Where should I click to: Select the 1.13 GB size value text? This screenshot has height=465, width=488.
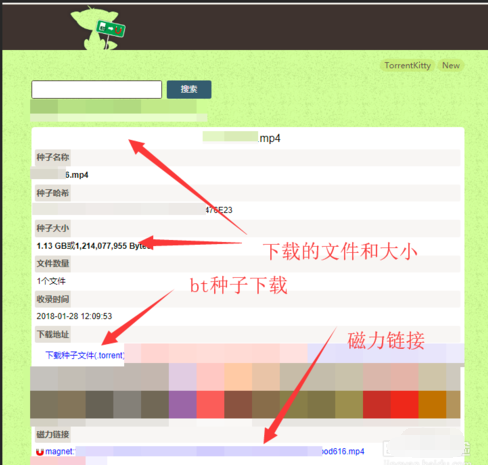click(x=95, y=246)
